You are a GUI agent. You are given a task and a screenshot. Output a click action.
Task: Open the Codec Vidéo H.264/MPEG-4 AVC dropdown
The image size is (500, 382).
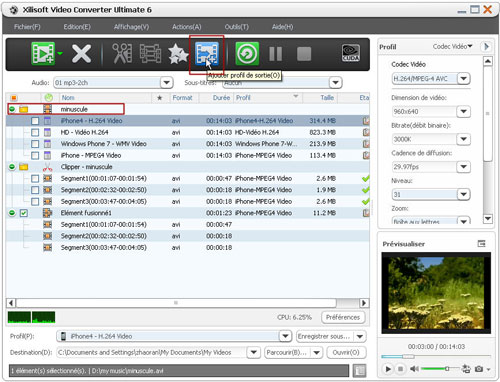[464, 79]
